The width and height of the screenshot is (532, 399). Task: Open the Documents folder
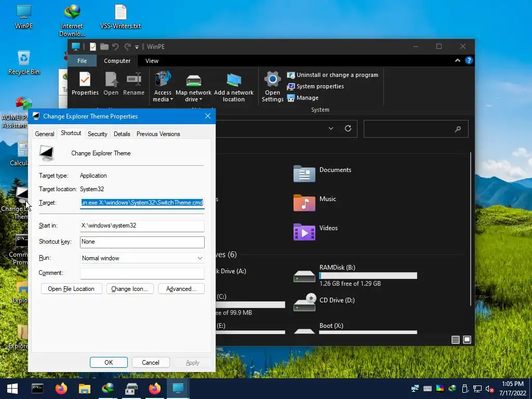click(x=322, y=174)
